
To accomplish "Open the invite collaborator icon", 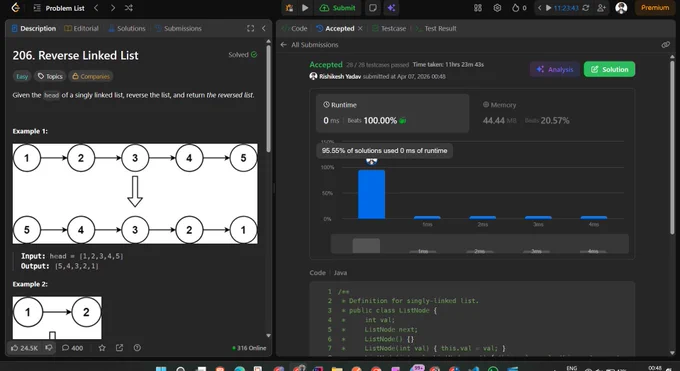I will click(x=601, y=8).
